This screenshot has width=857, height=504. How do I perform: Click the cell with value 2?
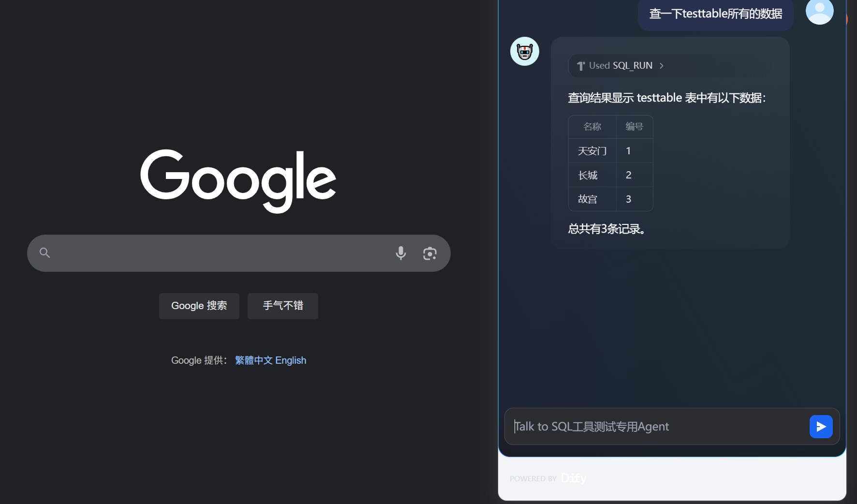tap(635, 175)
